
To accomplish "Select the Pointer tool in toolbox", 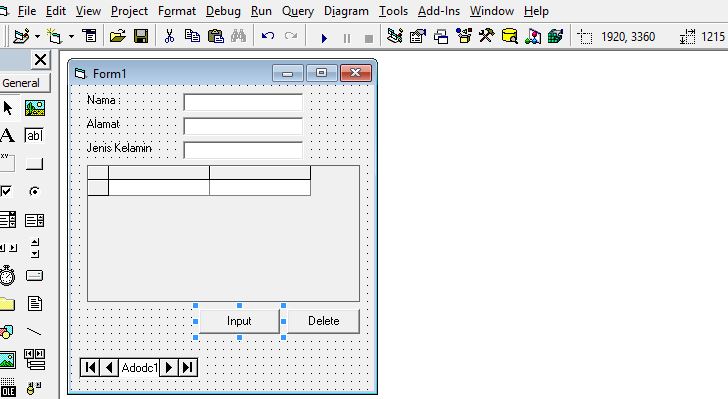I will 8,108.
